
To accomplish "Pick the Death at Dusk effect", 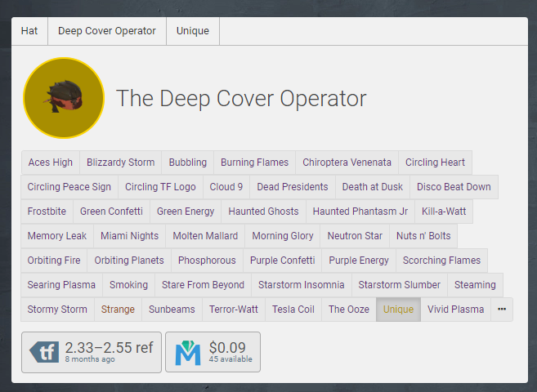I will [373, 187].
